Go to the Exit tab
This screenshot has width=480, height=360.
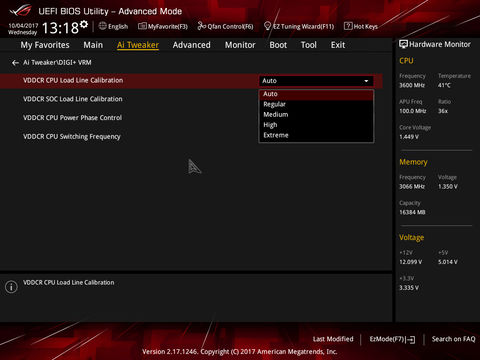(x=338, y=45)
